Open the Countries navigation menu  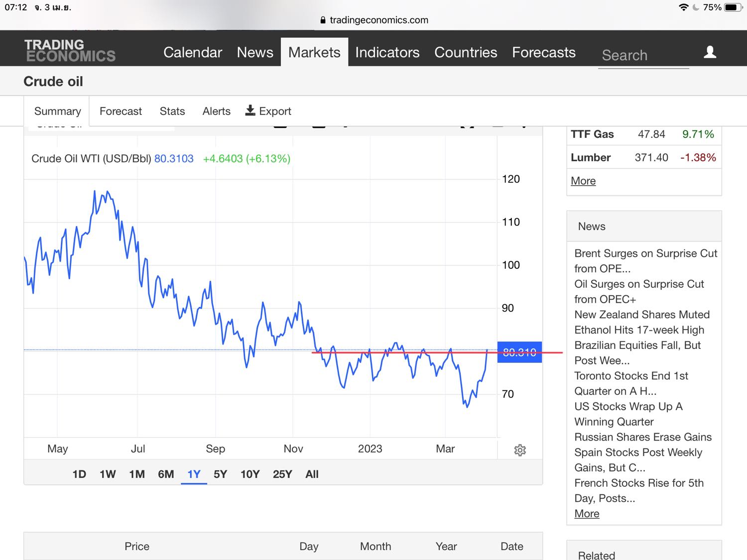coord(466,52)
